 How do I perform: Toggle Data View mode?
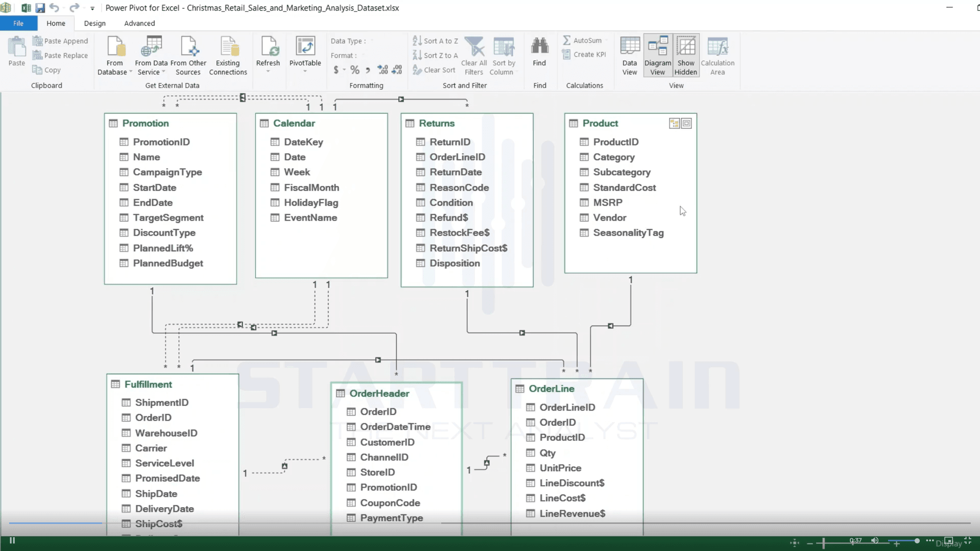pos(630,56)
